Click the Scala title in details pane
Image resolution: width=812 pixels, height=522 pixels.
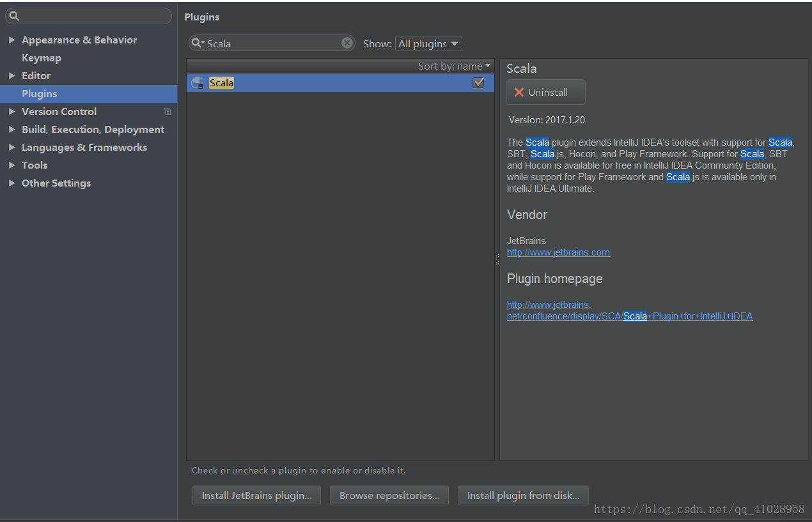click(522, 68)
